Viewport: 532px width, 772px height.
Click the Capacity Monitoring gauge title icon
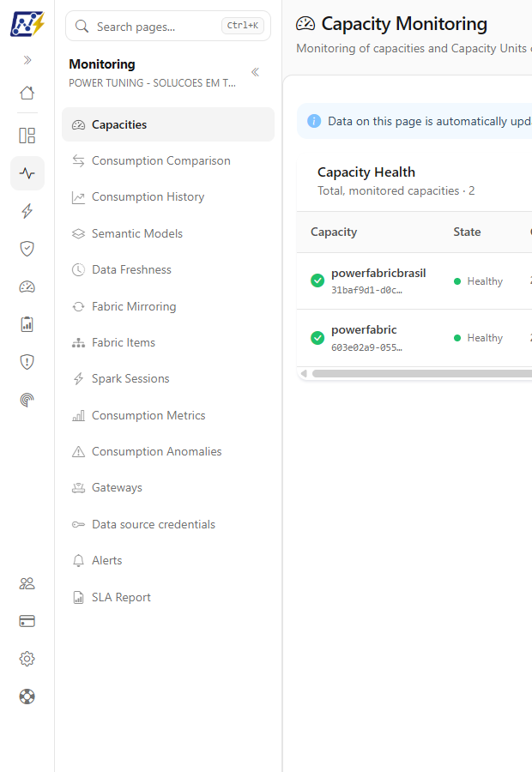(x=305, y=23)
